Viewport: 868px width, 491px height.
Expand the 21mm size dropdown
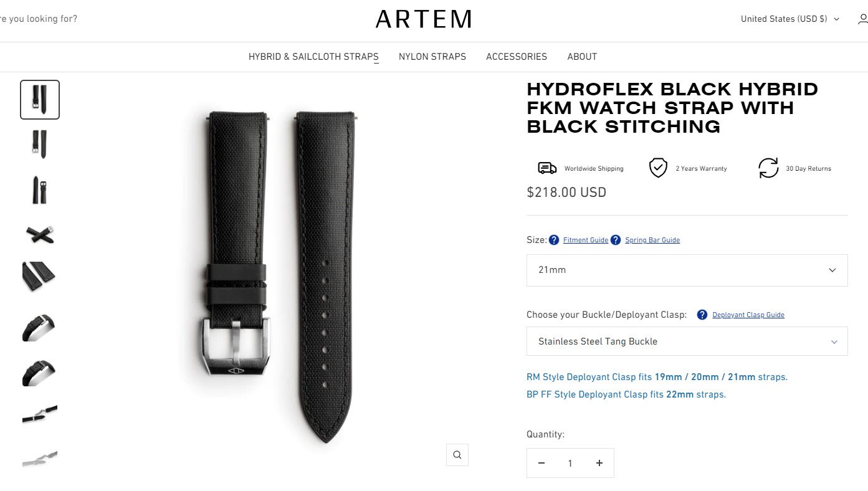click(687, 270)
